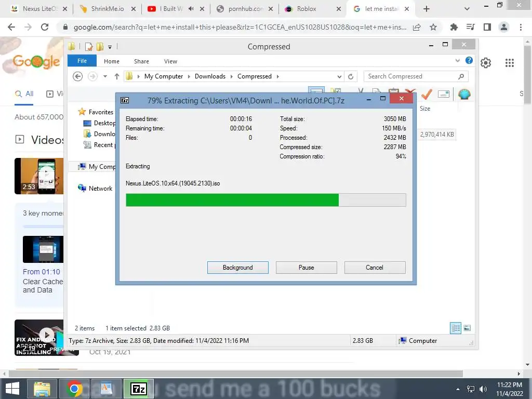
Task: Open Chrome profile avatar
Action: pyautogui.click(x=504, y=27)
